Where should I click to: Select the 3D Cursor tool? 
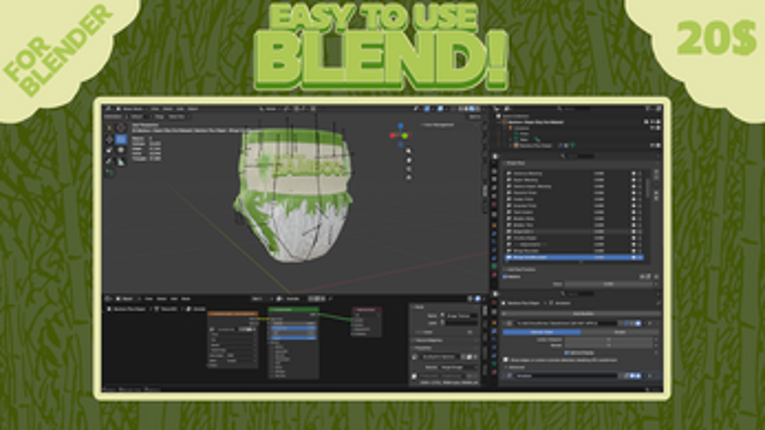[121, 128]
